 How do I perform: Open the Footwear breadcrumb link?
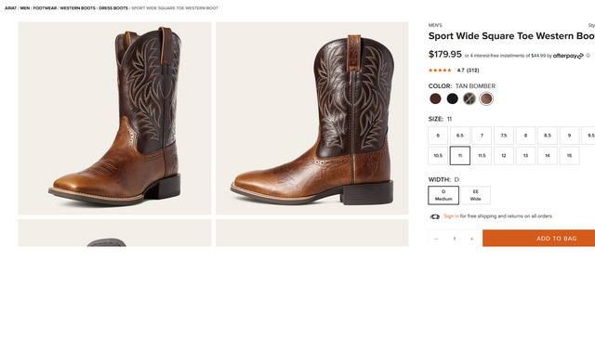pyautogui.click(x=45, y=8)
